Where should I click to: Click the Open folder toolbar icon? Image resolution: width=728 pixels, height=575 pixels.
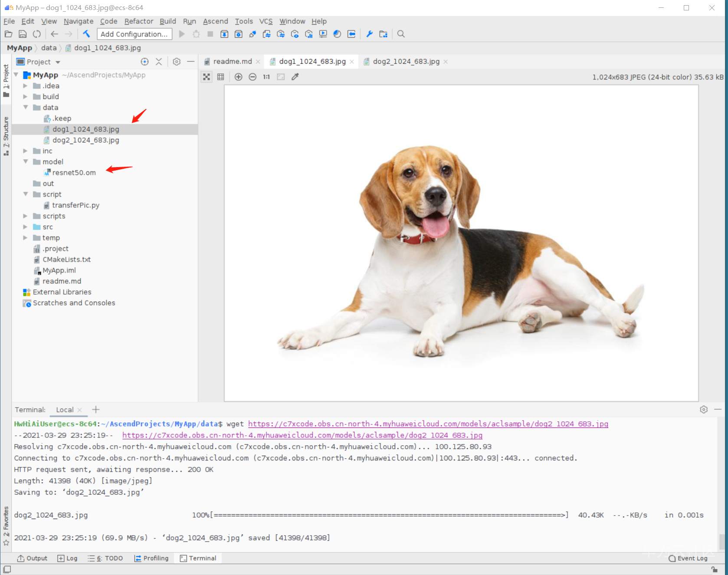[x=8, y=34]
